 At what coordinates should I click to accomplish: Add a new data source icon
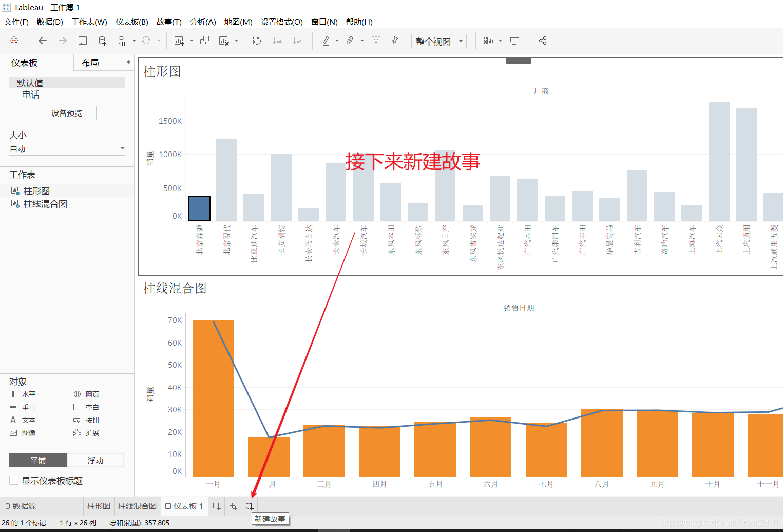pyautogui.click(x=102, y=41)
